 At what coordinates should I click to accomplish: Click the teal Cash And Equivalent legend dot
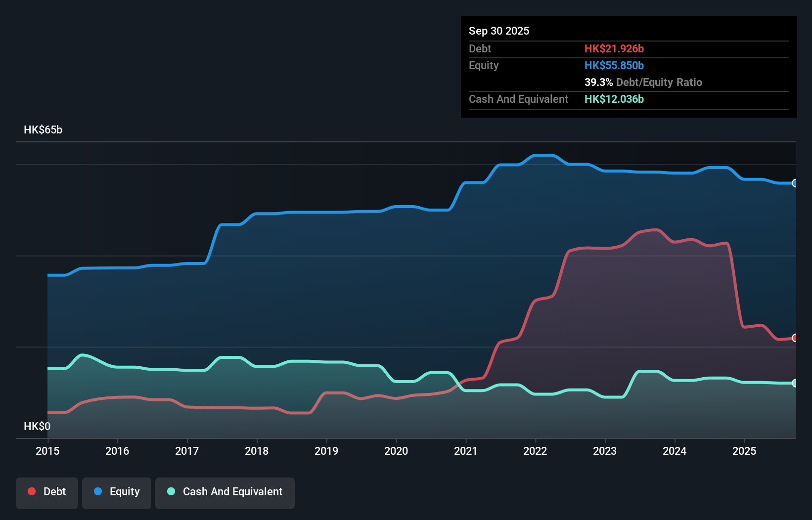click(x=171, y=491)
